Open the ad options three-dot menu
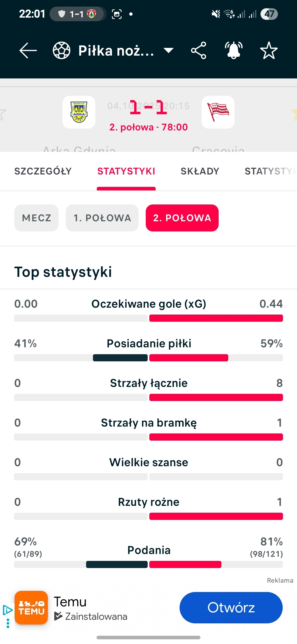The image size is (297, 644). pyautogui.click(x=8, y=623)
